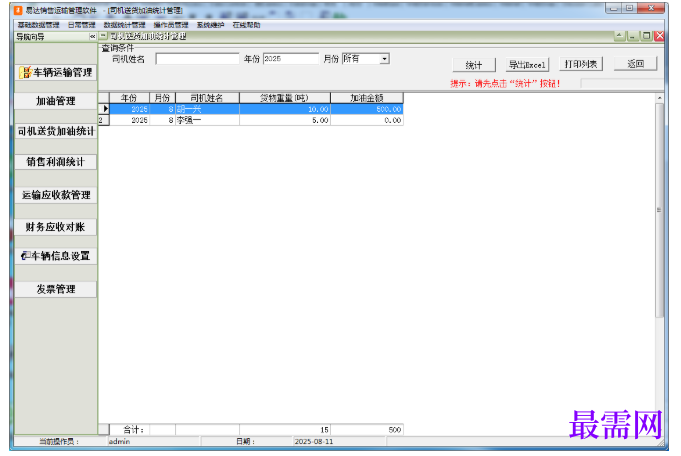Click the 打印列表 button

coord(581,64)
